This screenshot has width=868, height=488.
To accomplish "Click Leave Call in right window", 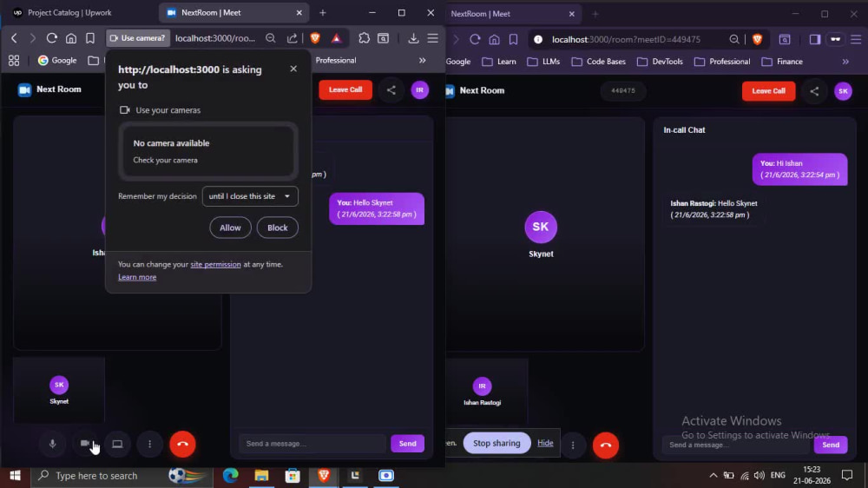I will 768,91.
